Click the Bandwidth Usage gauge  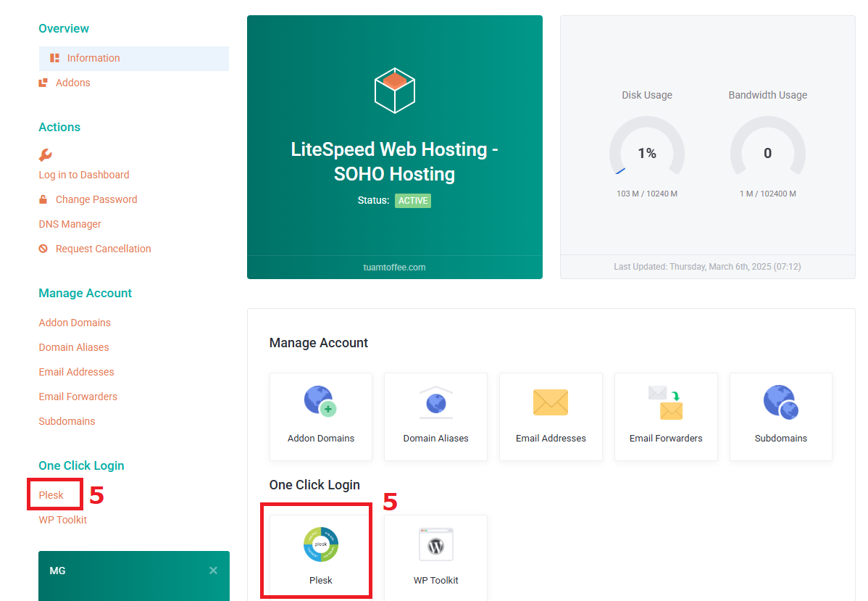tap(768, 146)
